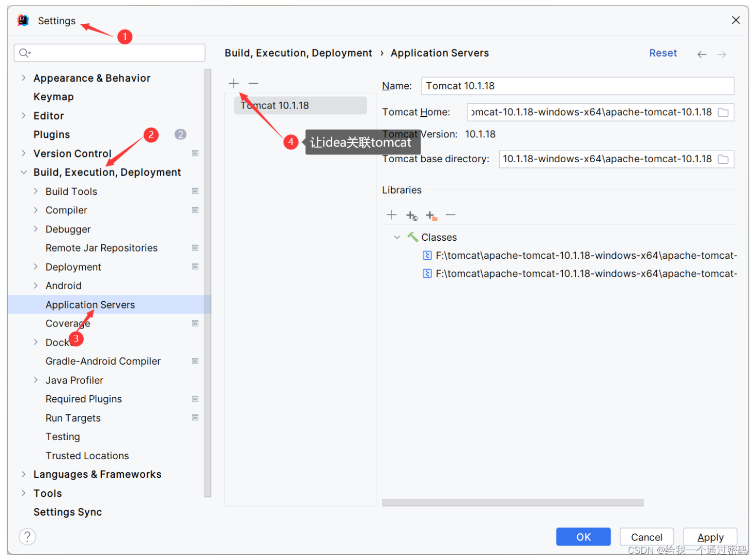Collapse the Build, Execution, Deployment section
Image resolution: width=755 pixels, height=560 pixels.
pos(23,173)
